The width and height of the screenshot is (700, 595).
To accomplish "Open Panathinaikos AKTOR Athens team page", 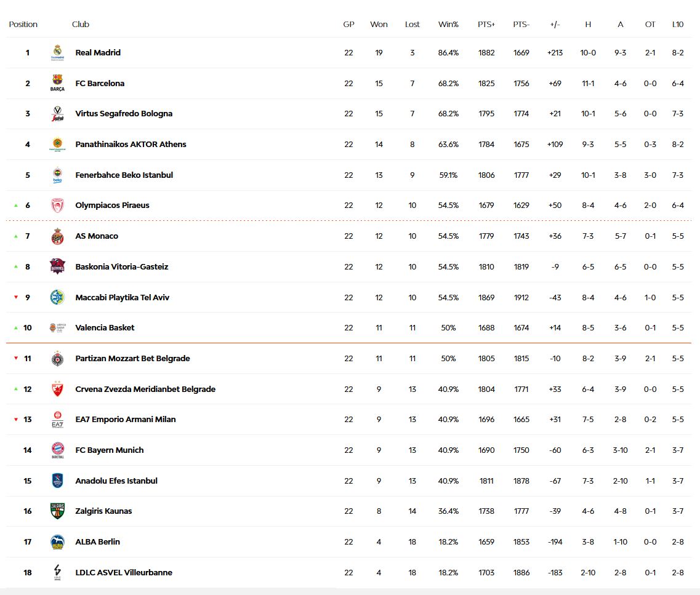I will pyautogui.click(x=131, y=145).
